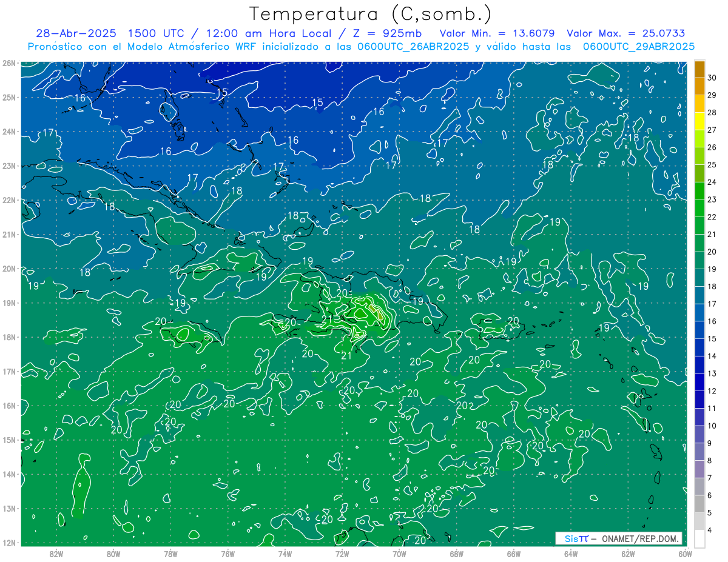Click the "19N" latitude axis label

click(8, 303)
